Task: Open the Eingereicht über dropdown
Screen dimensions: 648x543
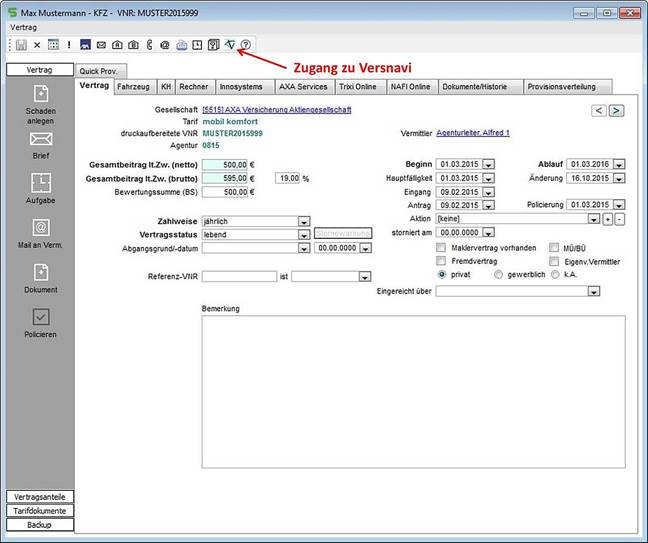Action: pyautogui.click(x=593, y=291)
